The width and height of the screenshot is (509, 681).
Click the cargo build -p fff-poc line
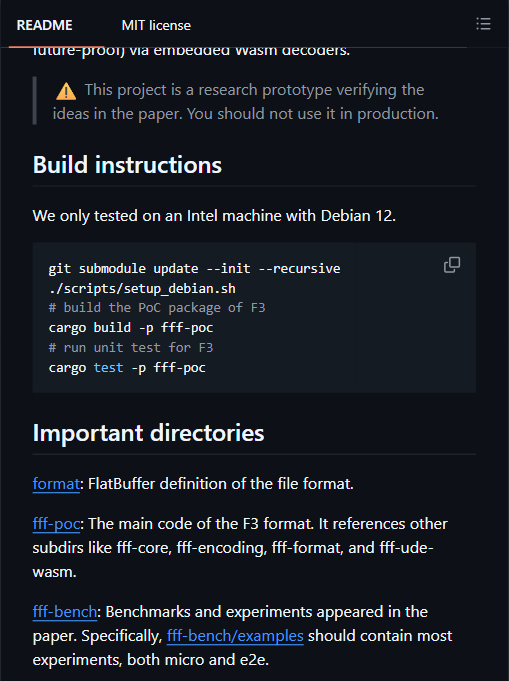coord(131,327)
